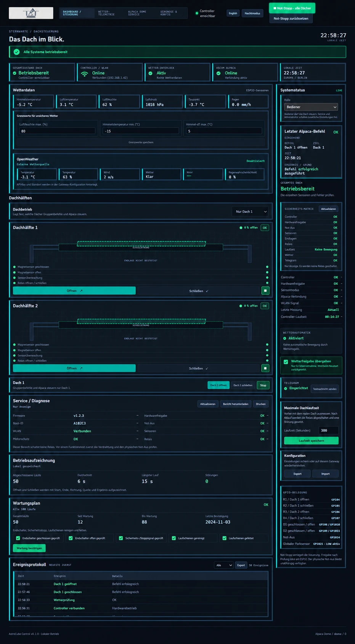The width and height of the screenshot is (355, 644).
Task: Click the Wi-Fi icon in Controller / WLAN card
Action: pyautogui.click(x=84, y=74)
